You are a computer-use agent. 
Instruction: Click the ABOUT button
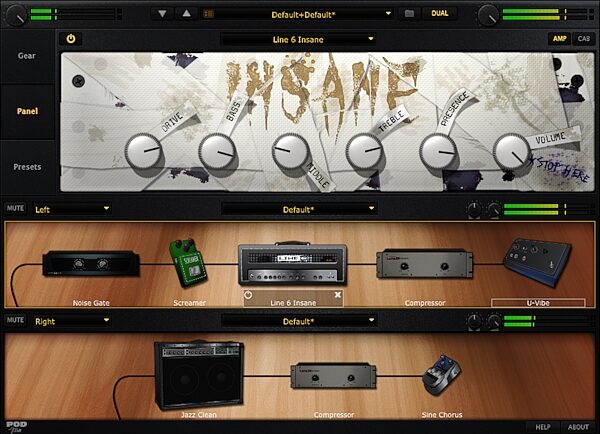click(x=578, y=427)
